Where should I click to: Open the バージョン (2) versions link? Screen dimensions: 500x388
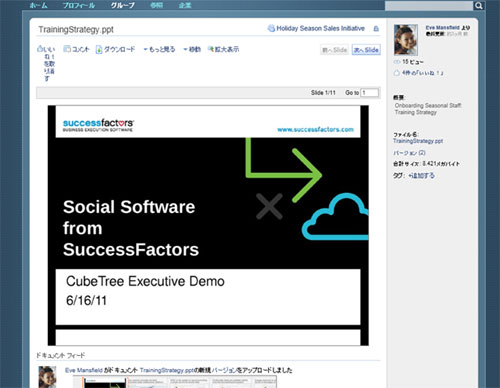409,153
